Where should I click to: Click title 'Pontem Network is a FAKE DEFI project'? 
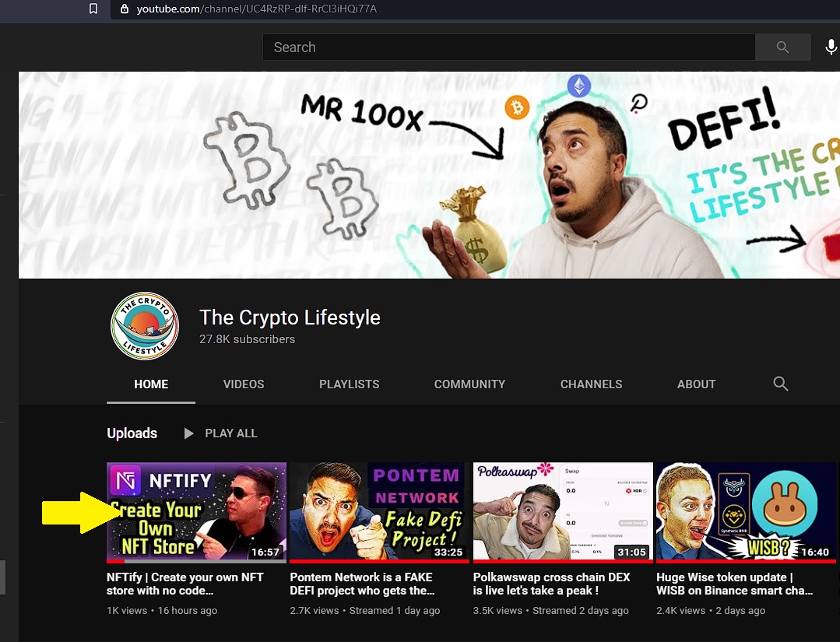click(x=362, y=584)
